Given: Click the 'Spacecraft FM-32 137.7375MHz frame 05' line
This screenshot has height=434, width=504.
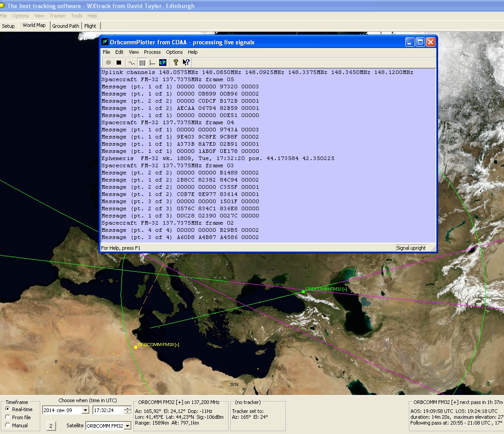Looking at the screenshot, I should click(168, 79).
